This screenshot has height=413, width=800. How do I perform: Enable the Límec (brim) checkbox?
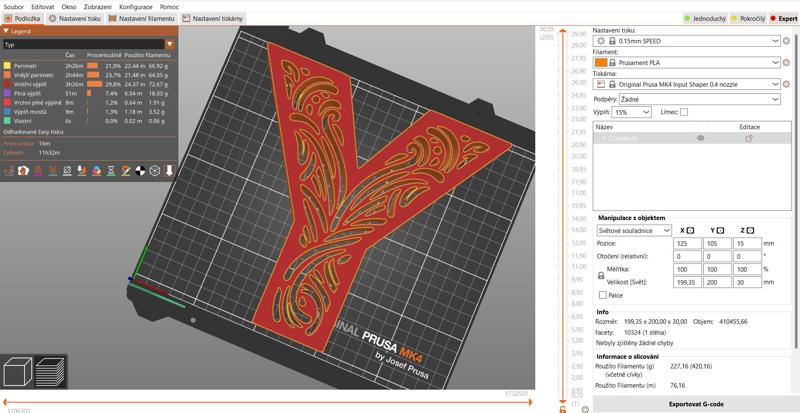(684, 112)
